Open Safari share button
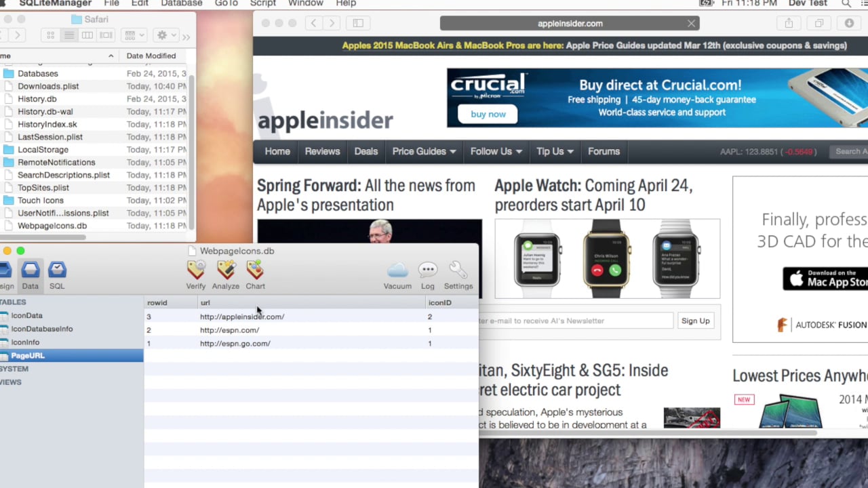 (789, 23)
